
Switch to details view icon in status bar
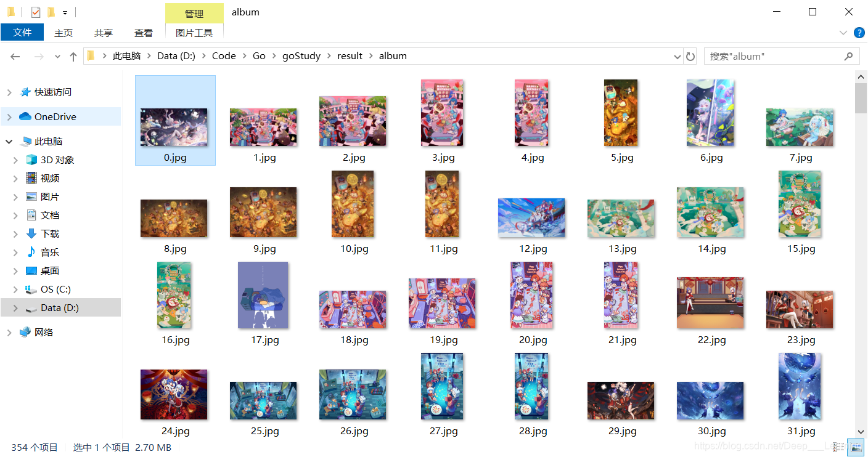(838, 448)
